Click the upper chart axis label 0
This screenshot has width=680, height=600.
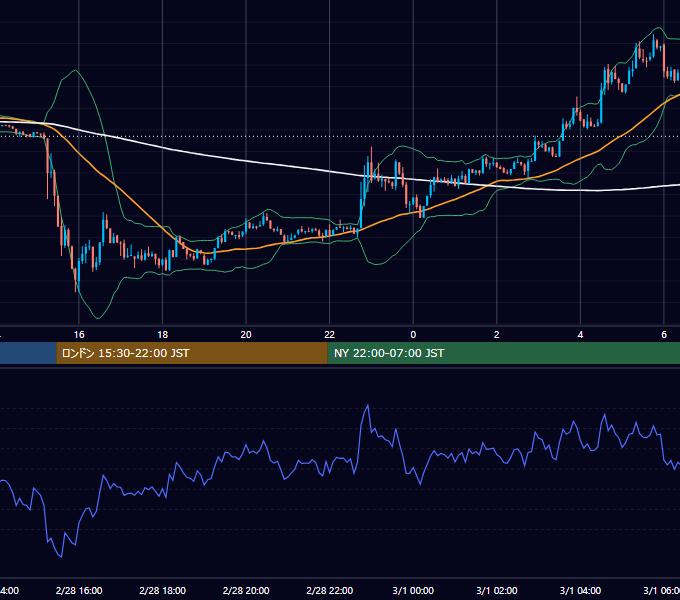[x=413, y=335]
